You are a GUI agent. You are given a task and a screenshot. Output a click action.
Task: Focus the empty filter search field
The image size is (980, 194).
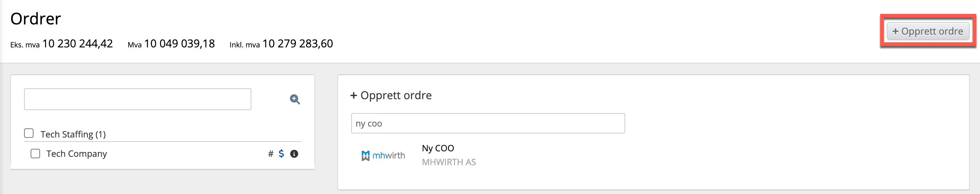(137, 100)
